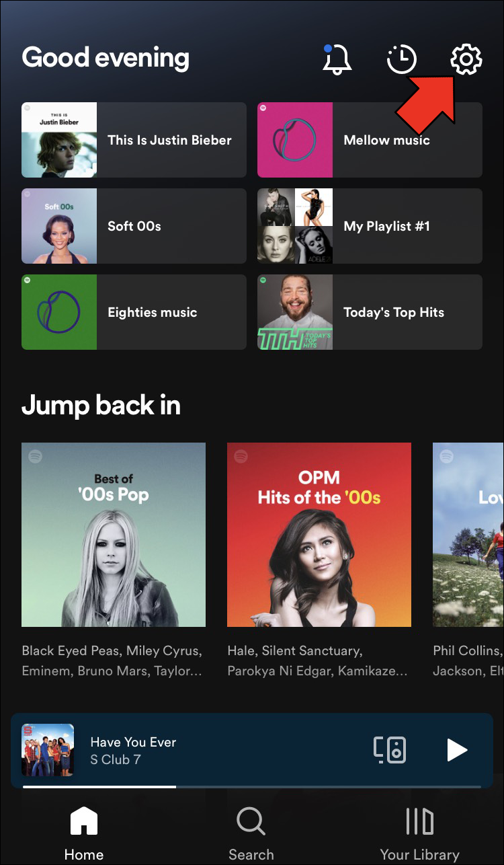Select the Soft 00s playlist tile

(x=134, y=226)
